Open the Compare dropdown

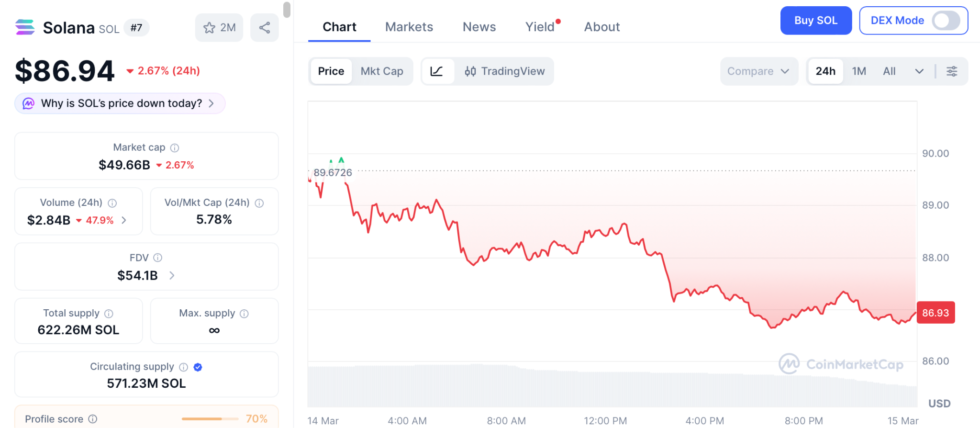pos(759,71)
